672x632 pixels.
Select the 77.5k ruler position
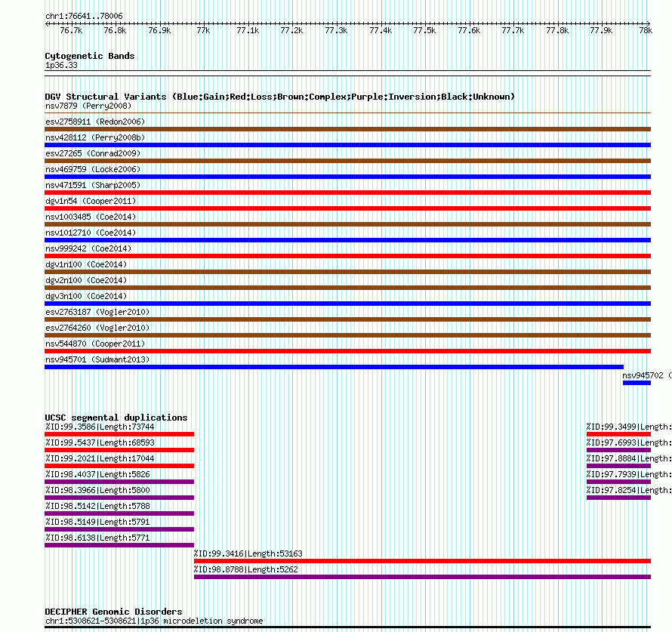tap(424, 30)
